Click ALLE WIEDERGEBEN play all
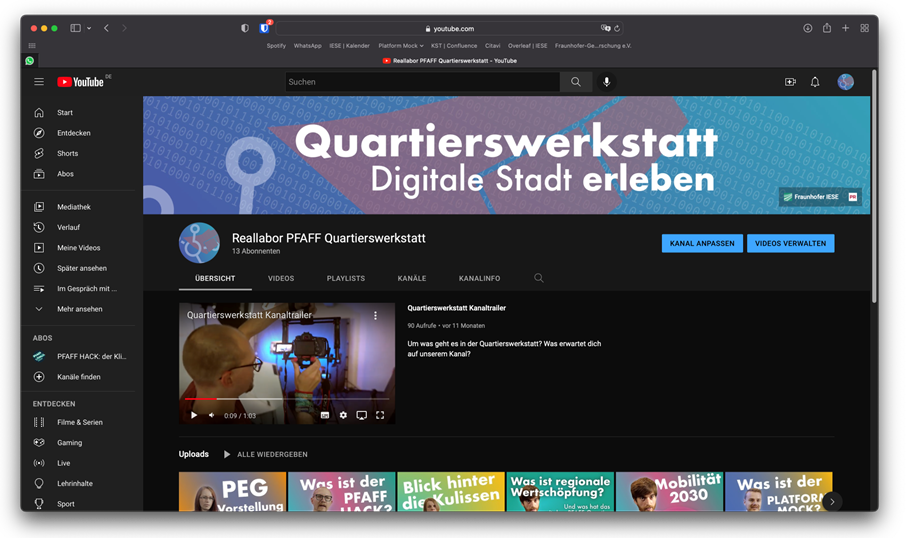907x538 pixels. click(x=266, y=455)
